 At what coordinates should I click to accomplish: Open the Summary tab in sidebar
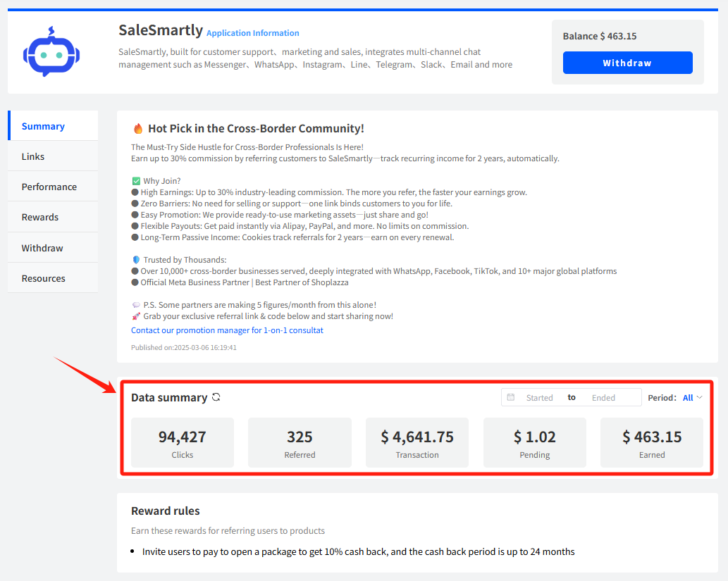[43, 126]
